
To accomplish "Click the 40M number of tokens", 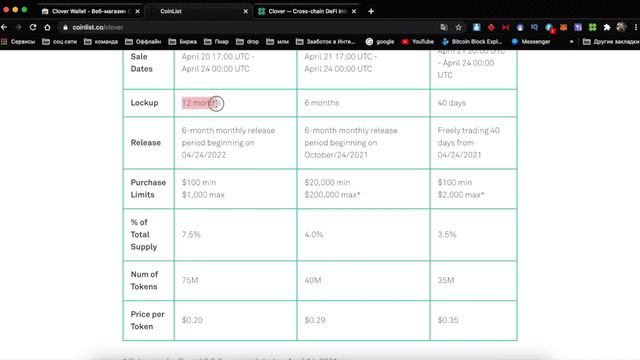I will click(313, 280).
